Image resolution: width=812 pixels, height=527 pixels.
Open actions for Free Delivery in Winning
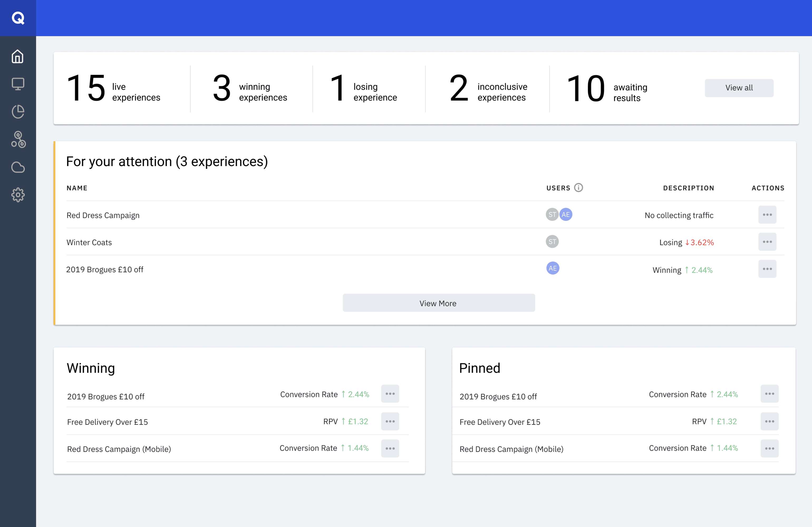[x=390, y=421]
